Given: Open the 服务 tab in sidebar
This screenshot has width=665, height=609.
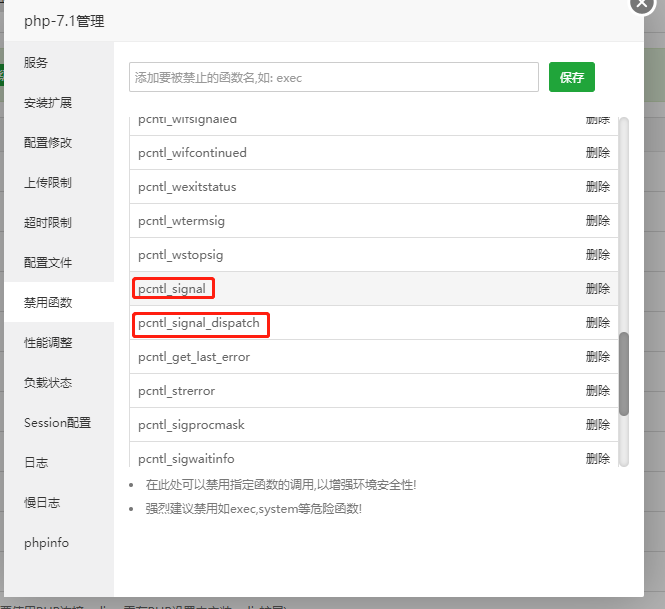Looking at the screenshot, I should click(x=36, y=62).
